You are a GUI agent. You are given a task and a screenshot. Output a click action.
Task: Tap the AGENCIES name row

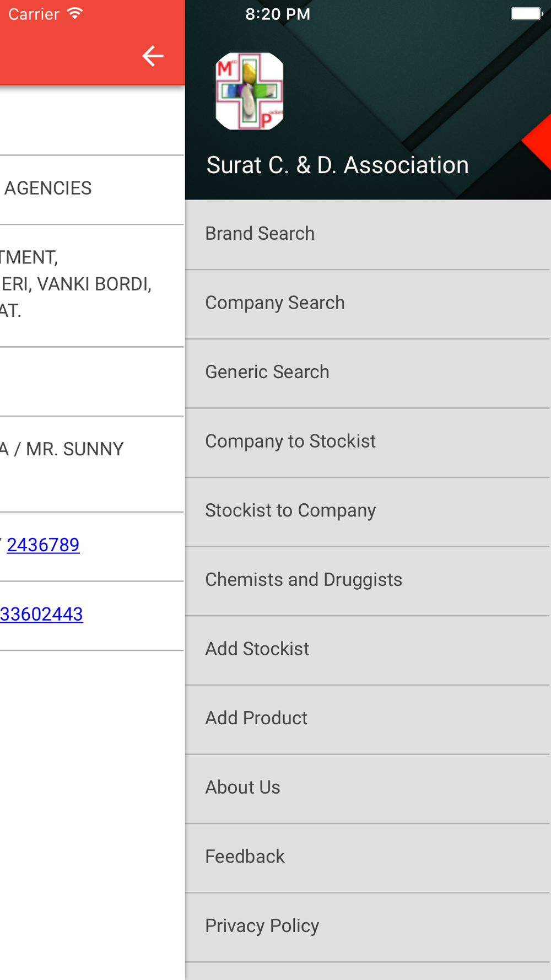(92, 190)
